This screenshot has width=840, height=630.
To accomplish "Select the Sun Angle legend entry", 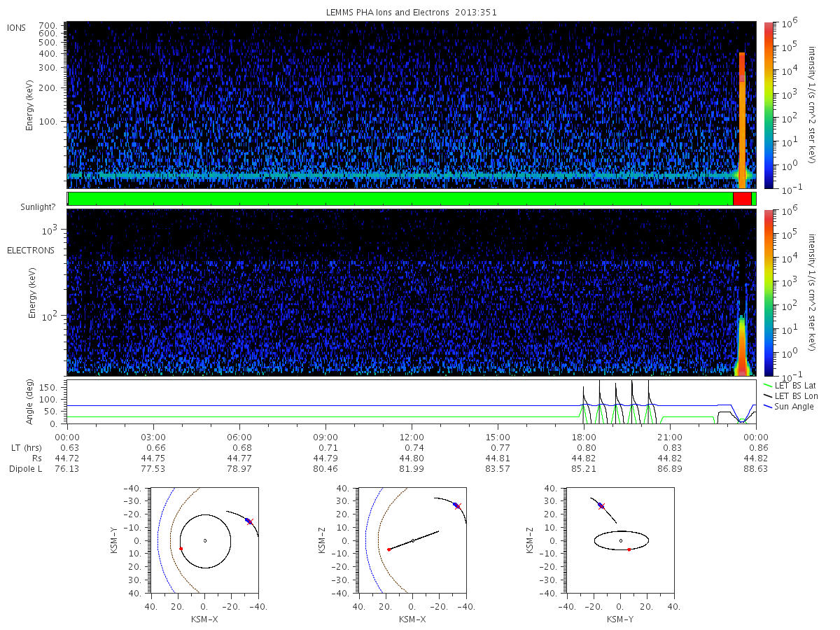I will 788,407.
